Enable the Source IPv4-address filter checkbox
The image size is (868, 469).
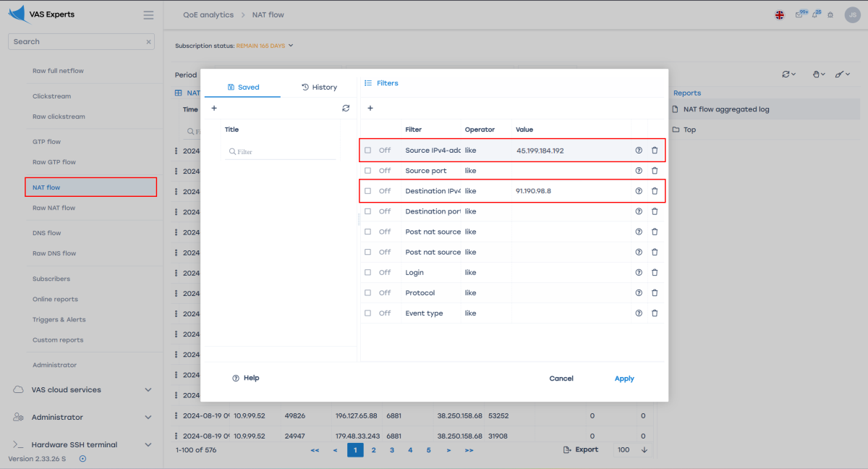click(368, 151)
